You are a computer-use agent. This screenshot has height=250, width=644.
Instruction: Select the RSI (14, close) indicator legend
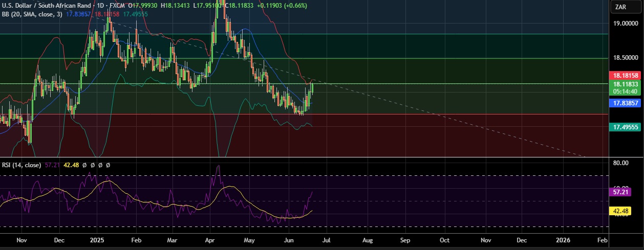point(22,165)
